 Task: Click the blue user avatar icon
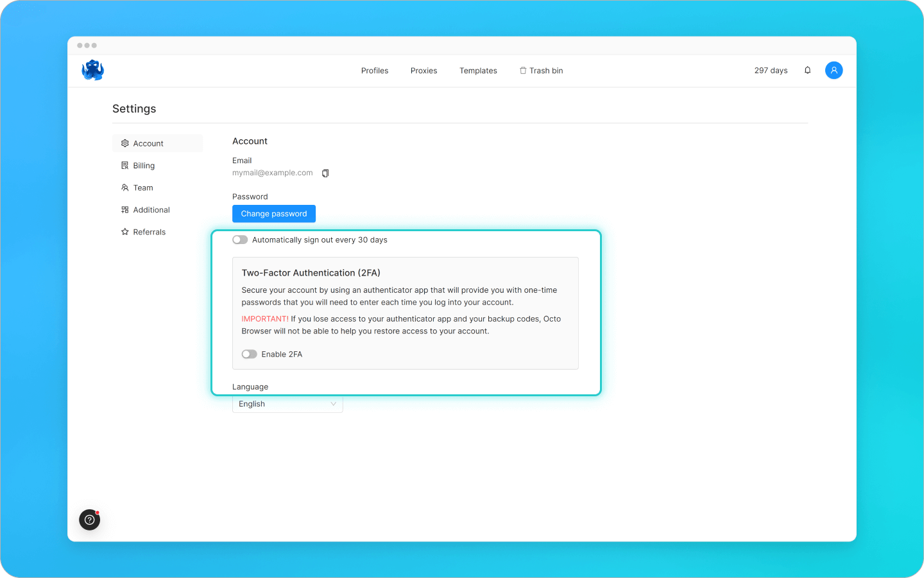pos(834,70)
